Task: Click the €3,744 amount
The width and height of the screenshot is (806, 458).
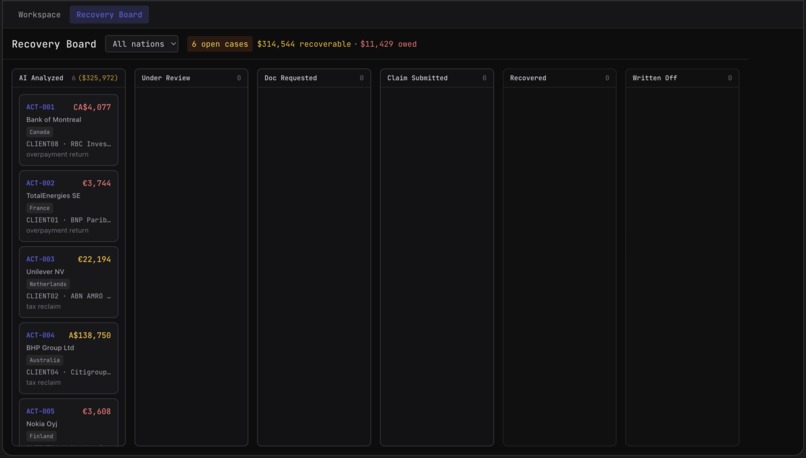Action: tap(97, 183)
